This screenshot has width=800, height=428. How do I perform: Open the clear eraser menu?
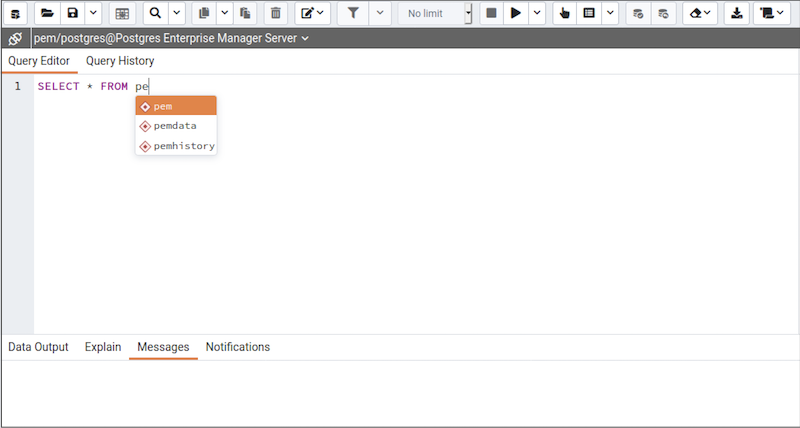tap(700, 14)
